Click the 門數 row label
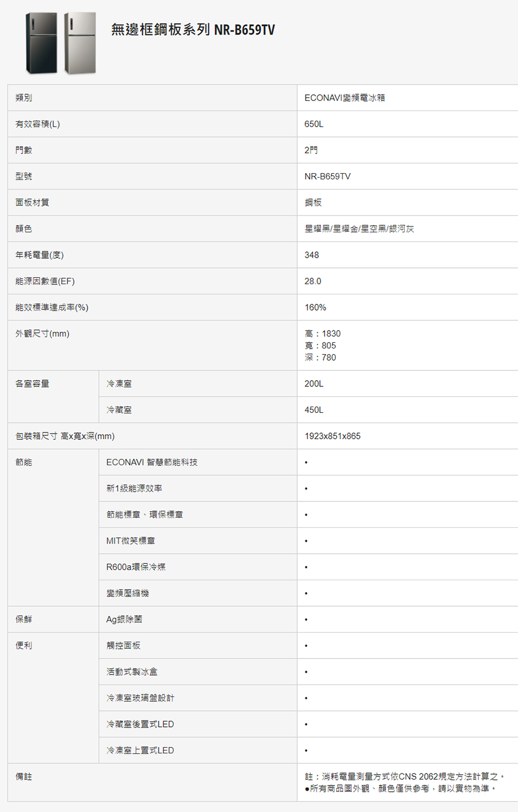This screenshot has height=812, width=518. pos(24,150)
